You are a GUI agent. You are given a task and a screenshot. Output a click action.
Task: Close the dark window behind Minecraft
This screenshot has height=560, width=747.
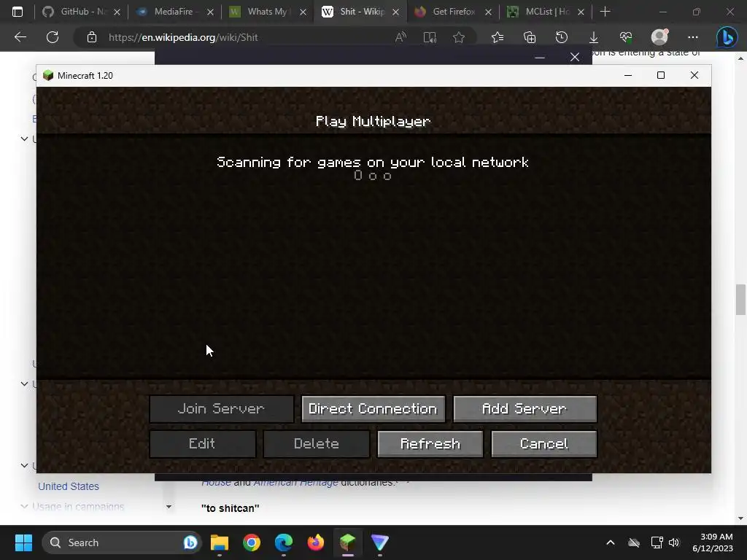575,58
